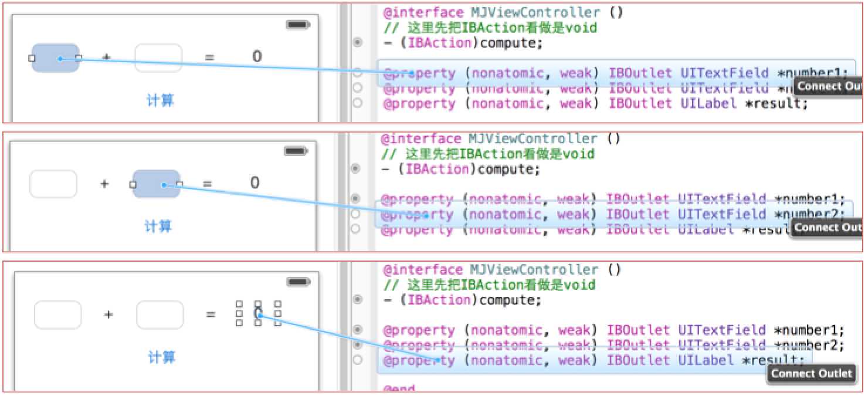
Task: Click the "UILabel *result;" property line, top panel
Action: coord(596,104)
